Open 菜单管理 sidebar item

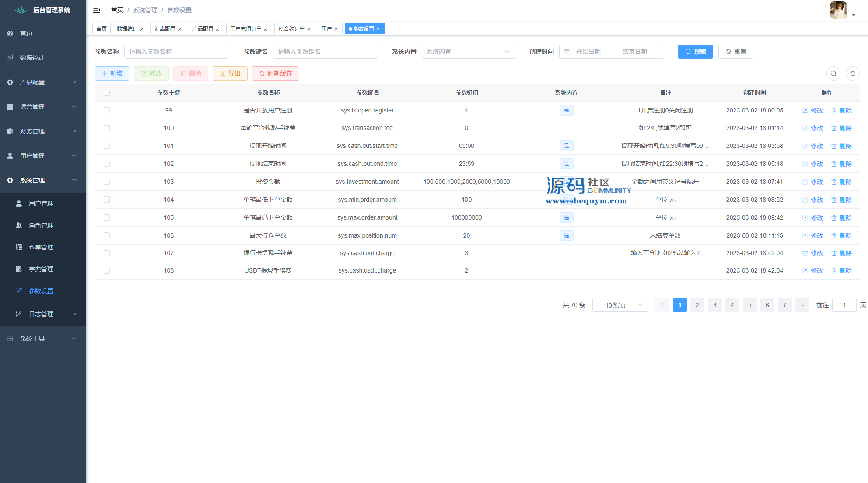point(41,247)
